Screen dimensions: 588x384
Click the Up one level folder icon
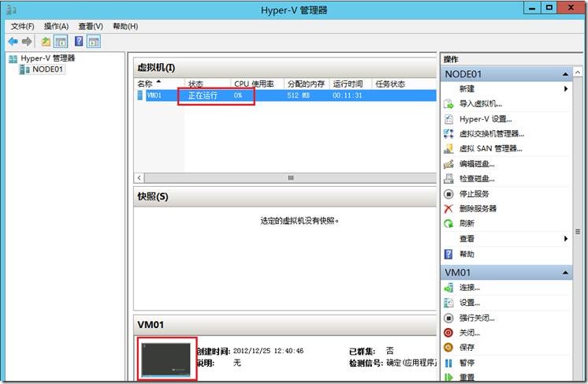click(x=46, y=41)
